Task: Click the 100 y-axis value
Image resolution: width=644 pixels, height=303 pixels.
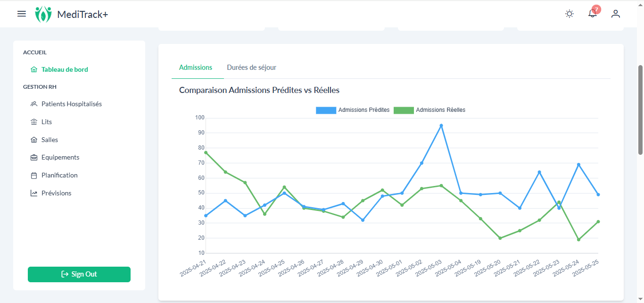Action: click(199, 118)
